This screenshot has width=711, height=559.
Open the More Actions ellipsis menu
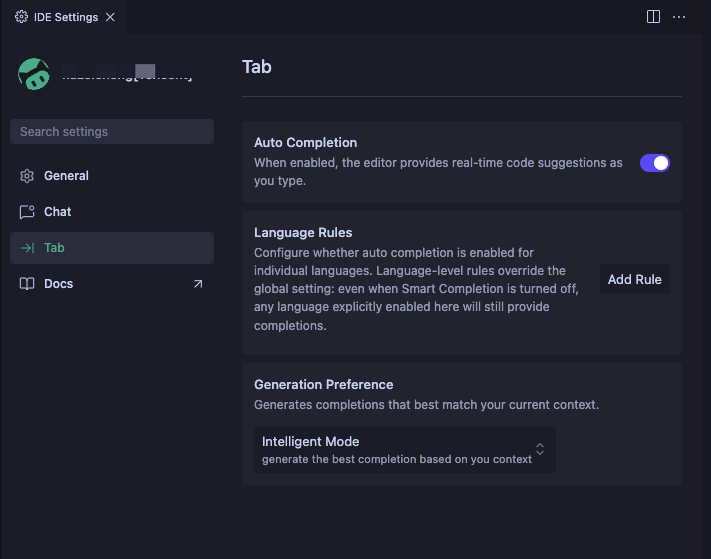click(x=680, y=17)
